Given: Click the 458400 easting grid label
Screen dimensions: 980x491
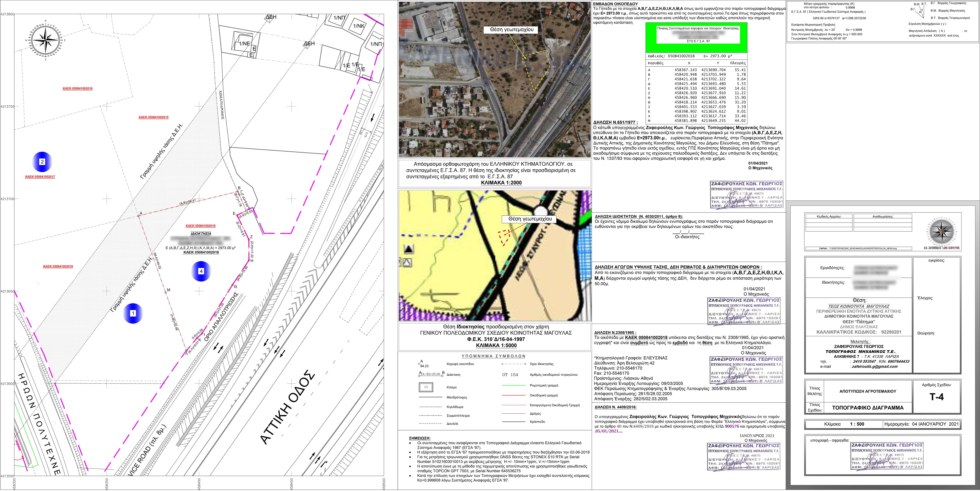Looking at the screenshot, I should coord(199,483).
